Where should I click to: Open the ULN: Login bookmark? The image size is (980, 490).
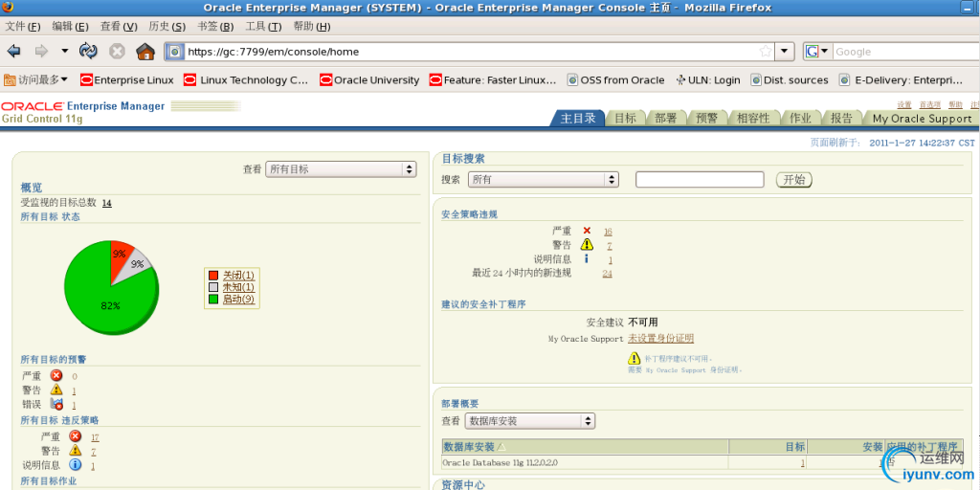click(708, 80)
